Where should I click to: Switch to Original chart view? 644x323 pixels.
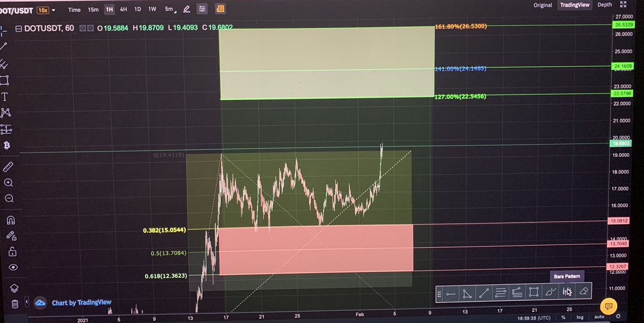coord(543,5)
